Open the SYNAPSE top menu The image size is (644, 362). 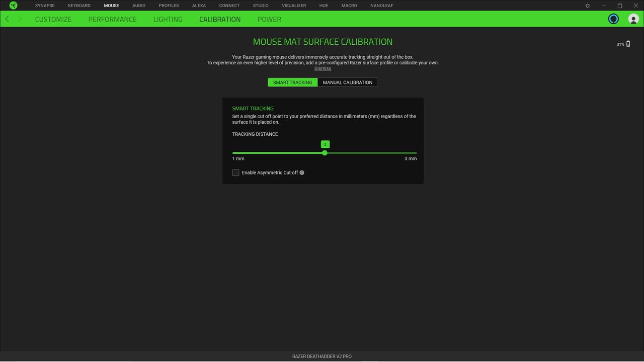(45, 6)
